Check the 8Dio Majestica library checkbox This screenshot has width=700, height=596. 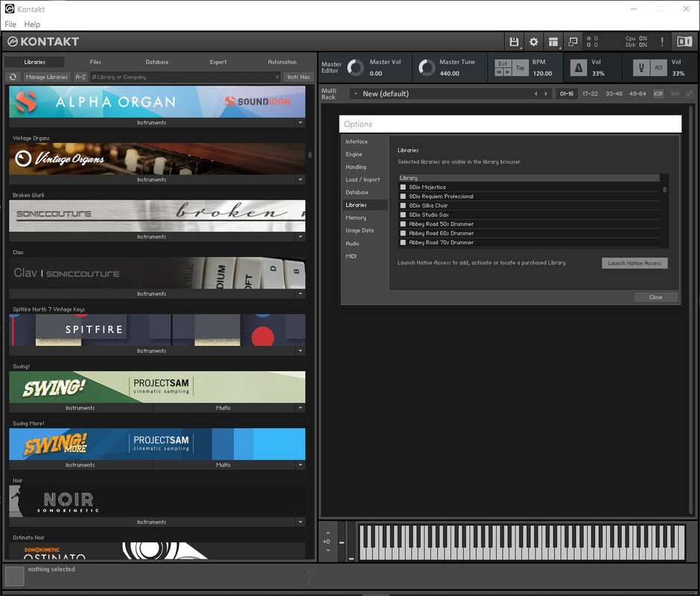[403, 187]
